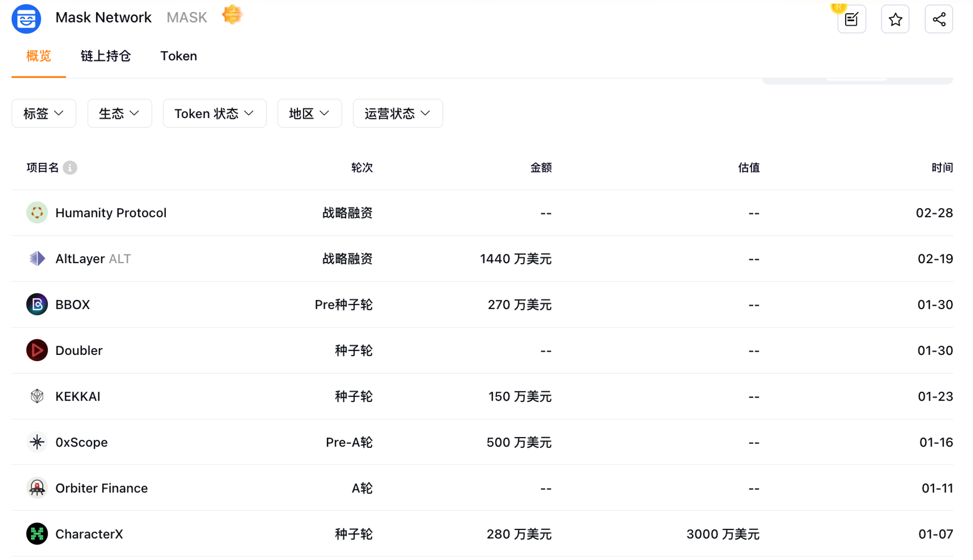
Task: Open the AltLayer project link
Action: pos(80,259)
